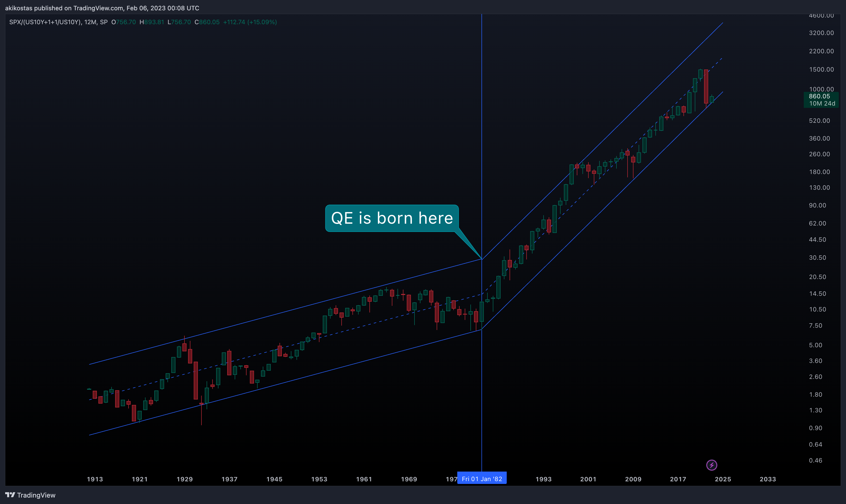Click the 2200.00 price axis label

click(821, 51)
